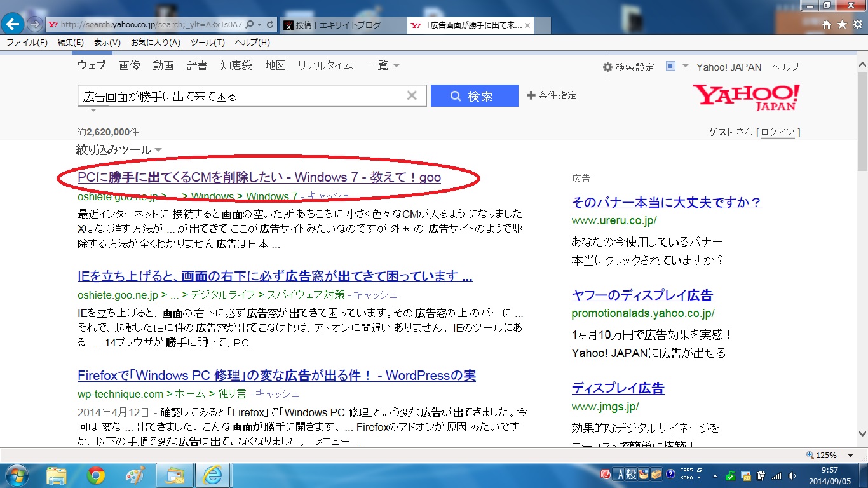The width and height of the screenshot is (868, 488).
Task: Click the browser forward arrow
Action: [x=34, y=24]
